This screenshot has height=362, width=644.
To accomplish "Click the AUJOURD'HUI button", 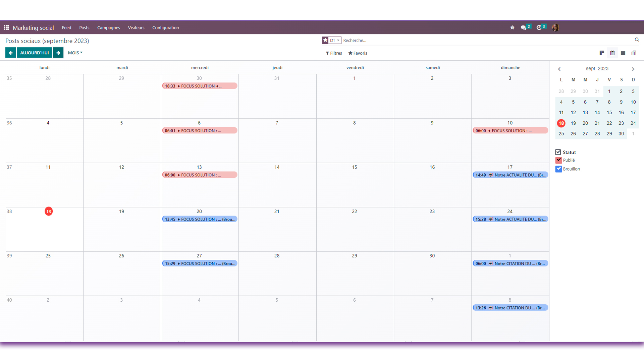I will (35, 53).
